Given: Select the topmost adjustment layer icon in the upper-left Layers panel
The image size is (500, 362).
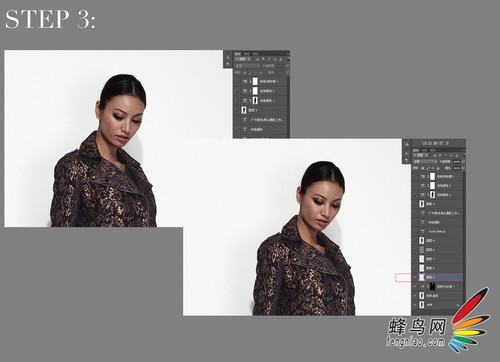Looking at the screenshot, I should coord(245,81).
